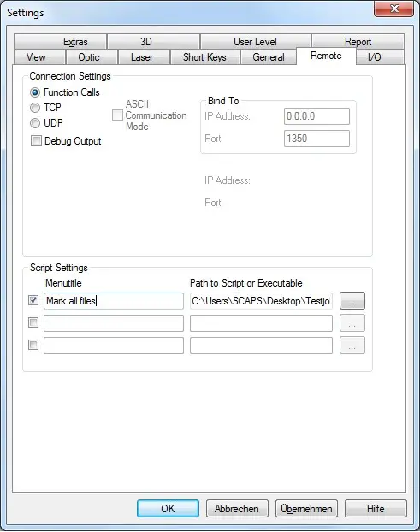420x532 pixels.
Task: Click the Bind To Port field 1350
Action: pyautogui.click(x=316, y=139)
